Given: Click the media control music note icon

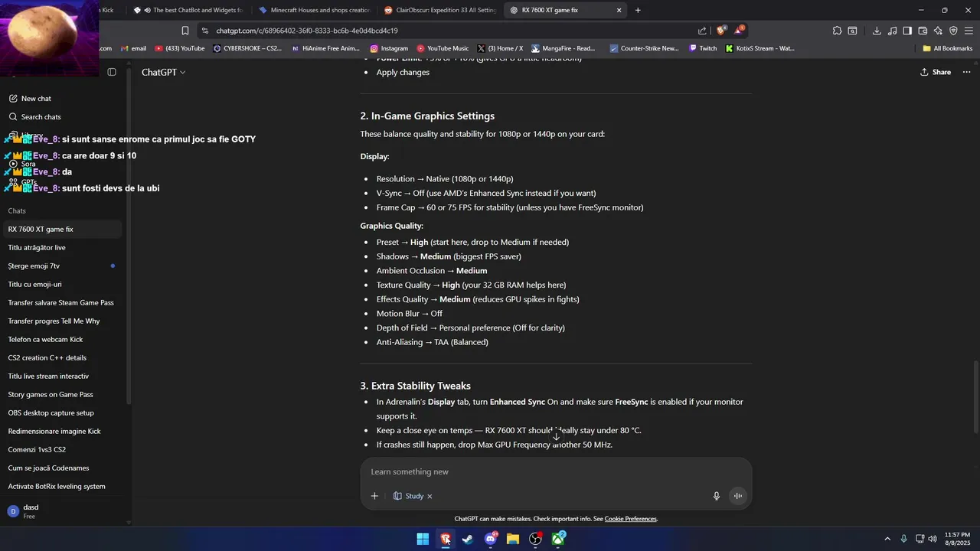Looking at the screenshot, I should tap(892, 31).
